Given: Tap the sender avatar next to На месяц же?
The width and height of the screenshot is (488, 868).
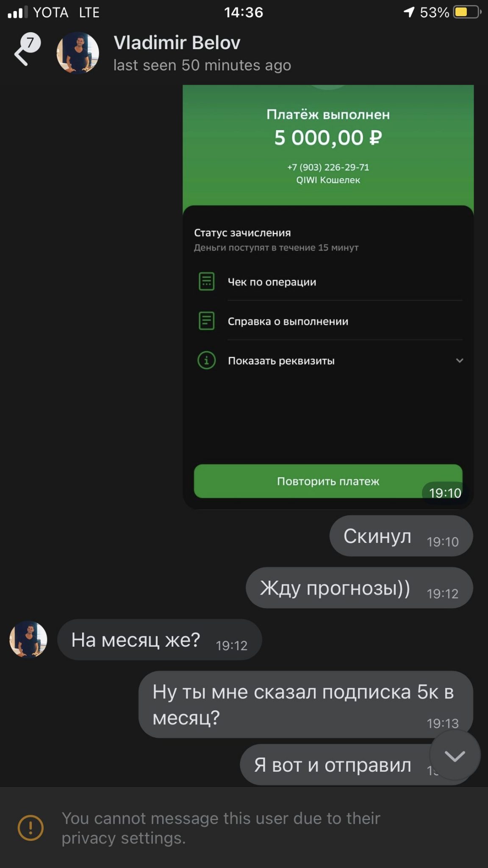Looking at the screenshot, I should [28, 640].
